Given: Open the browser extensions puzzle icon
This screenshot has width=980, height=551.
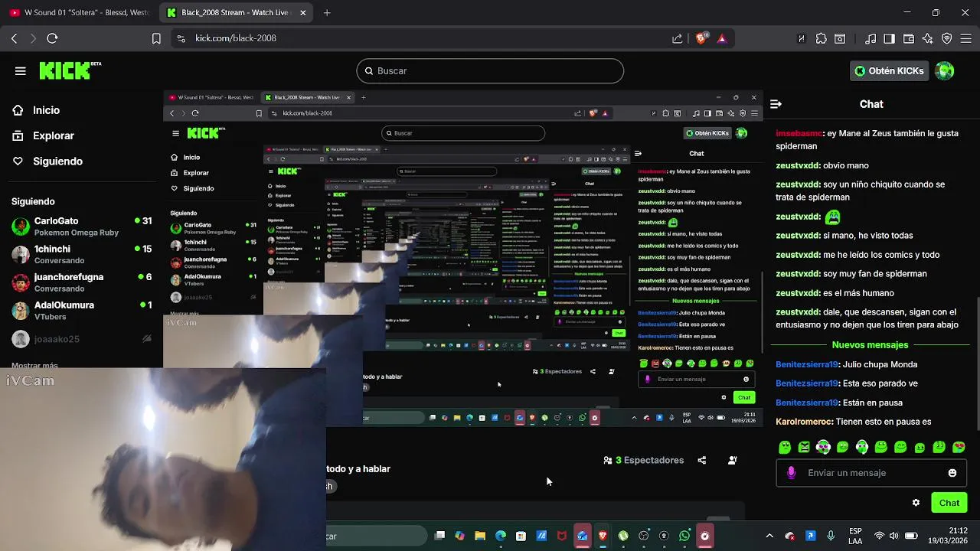Looking at the screenshot, I should pos(822,38).
